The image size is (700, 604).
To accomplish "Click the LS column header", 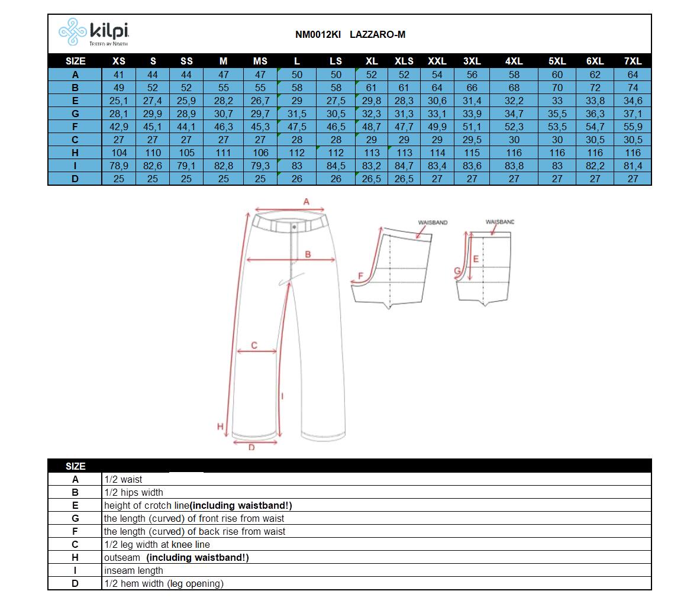I will click(x=336, y=61).
